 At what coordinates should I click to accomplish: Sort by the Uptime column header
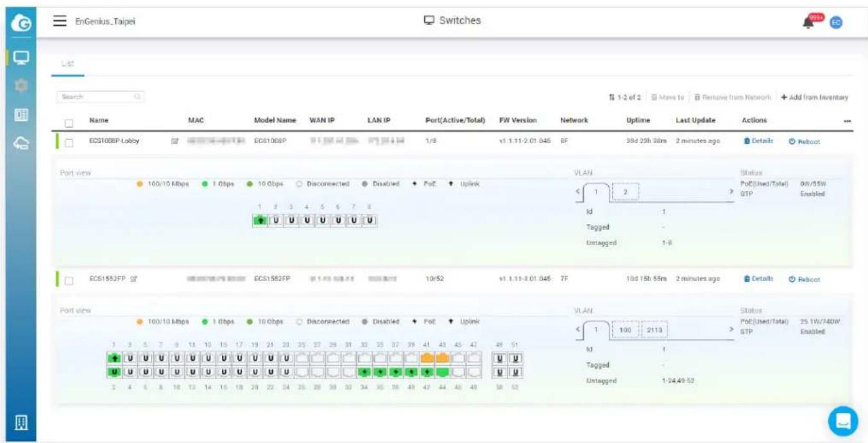coord(638,120)
